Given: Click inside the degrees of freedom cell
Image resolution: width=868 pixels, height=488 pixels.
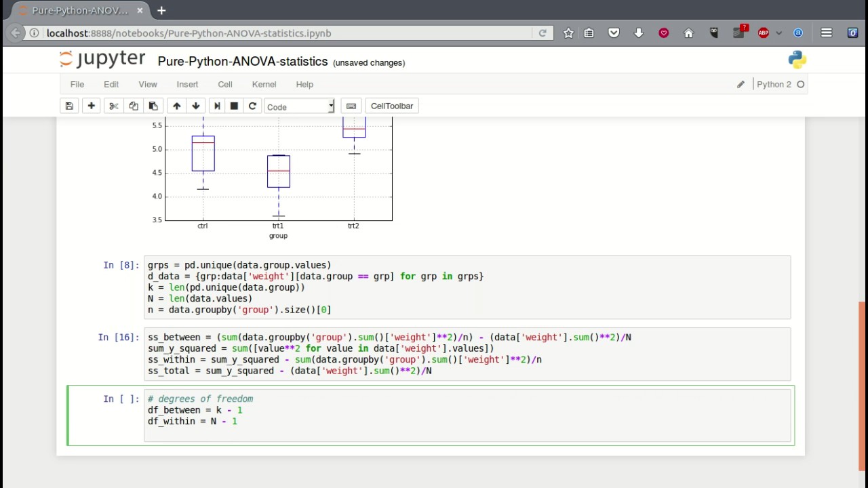Looking at the screenshot, I should point(467,415).
